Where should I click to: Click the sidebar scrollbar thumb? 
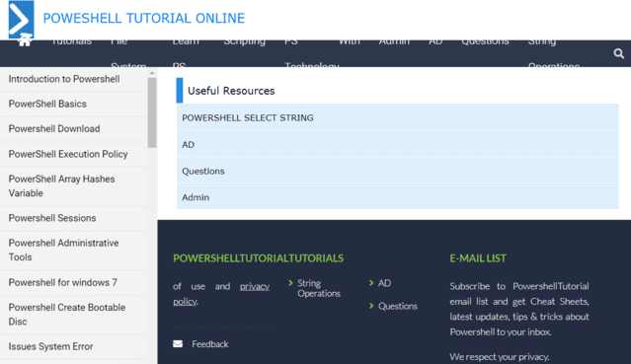coord(152,112)
